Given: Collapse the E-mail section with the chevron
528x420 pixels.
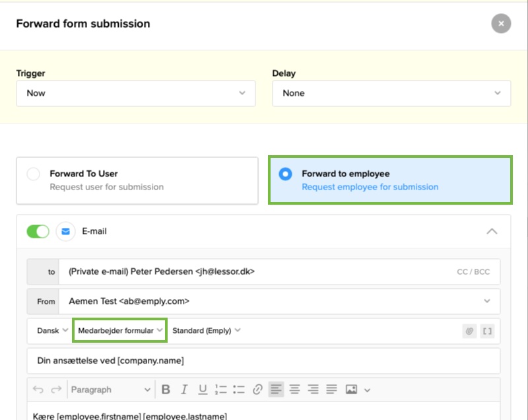Looking at the screenshot, I should tap(492, 231).
